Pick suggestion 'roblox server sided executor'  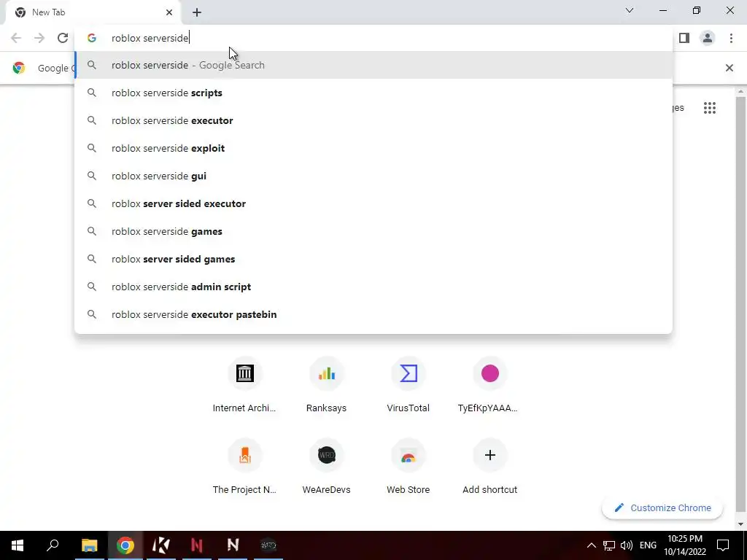point(373,203)
